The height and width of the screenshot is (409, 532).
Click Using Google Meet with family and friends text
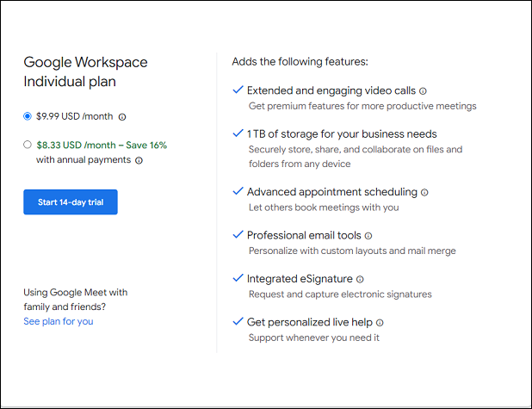pos(75,300)
